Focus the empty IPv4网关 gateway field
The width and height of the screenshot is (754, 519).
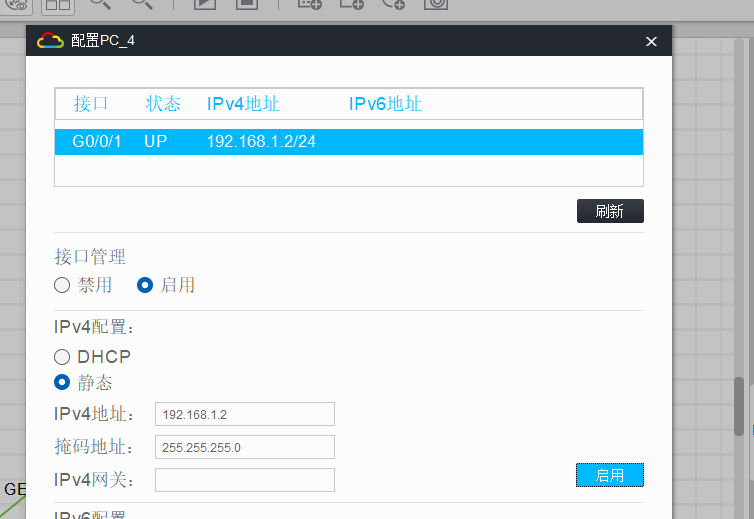pyautogui.click(x=245, y=480)
